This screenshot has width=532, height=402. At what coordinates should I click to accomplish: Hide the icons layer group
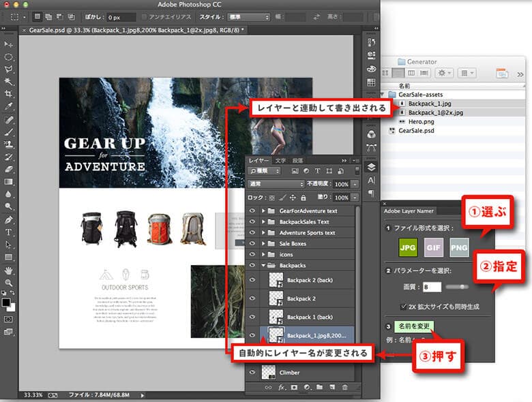click(x=252, y=254)
